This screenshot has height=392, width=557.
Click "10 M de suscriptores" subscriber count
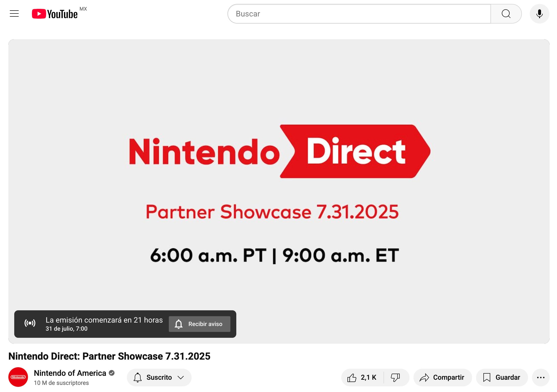(x=61, y=383)
